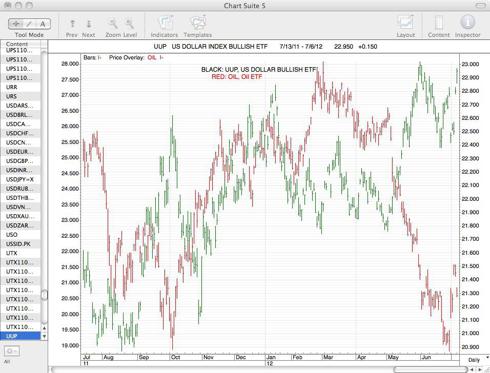This screenshot has height=373, width=490.
Task: Click the search field below the symbol list
Action: point(12,351)
